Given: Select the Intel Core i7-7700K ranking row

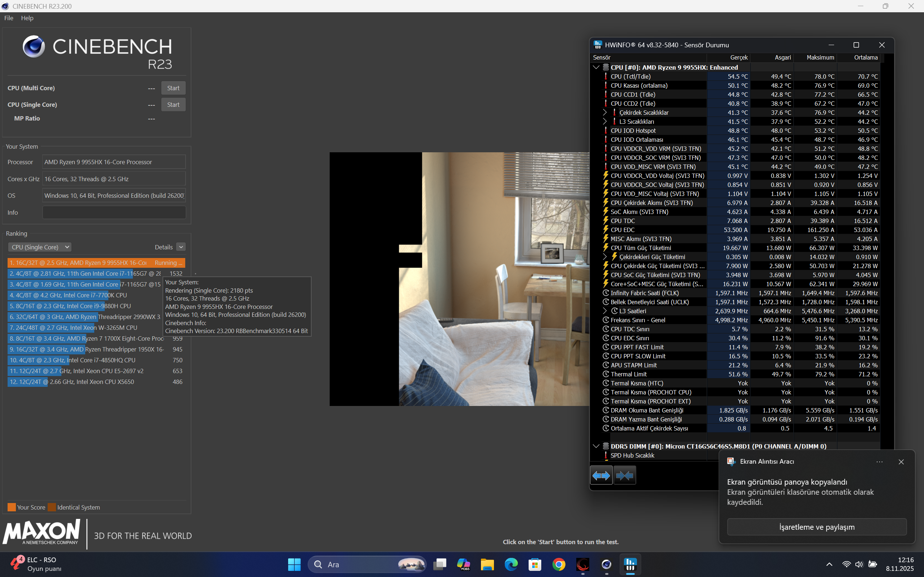Looking at the screenshot, I should (96, 295).
